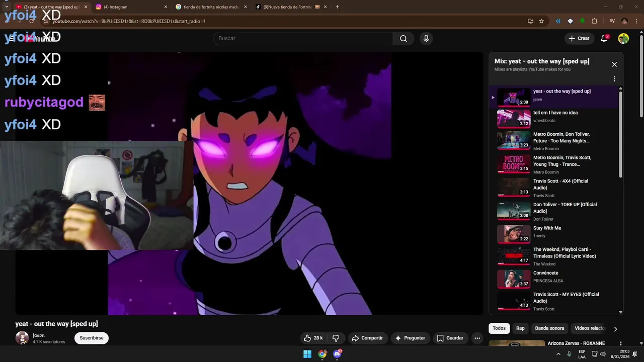Switch to the Instagram tab
The height and width of the screenshot is (362, 644).
coord(132,7)
